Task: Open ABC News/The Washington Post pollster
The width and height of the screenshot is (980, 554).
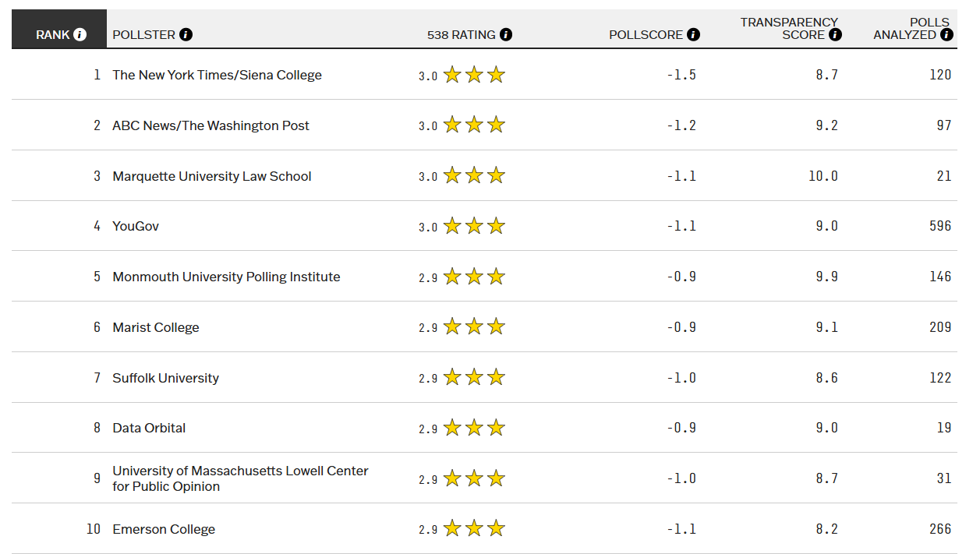Action: click(x=211, y=125)
